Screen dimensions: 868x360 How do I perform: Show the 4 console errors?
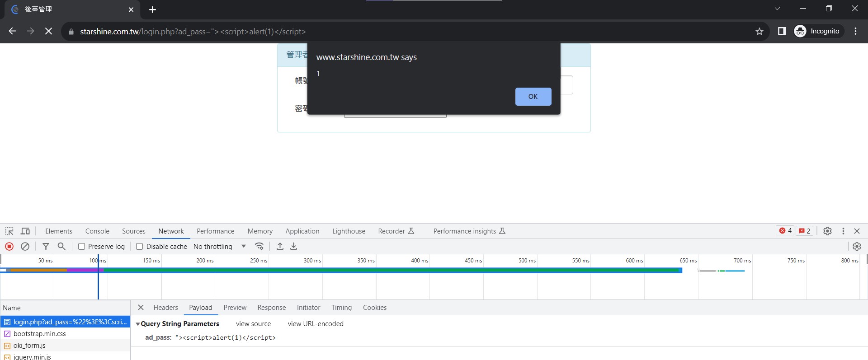pos(785,231)
